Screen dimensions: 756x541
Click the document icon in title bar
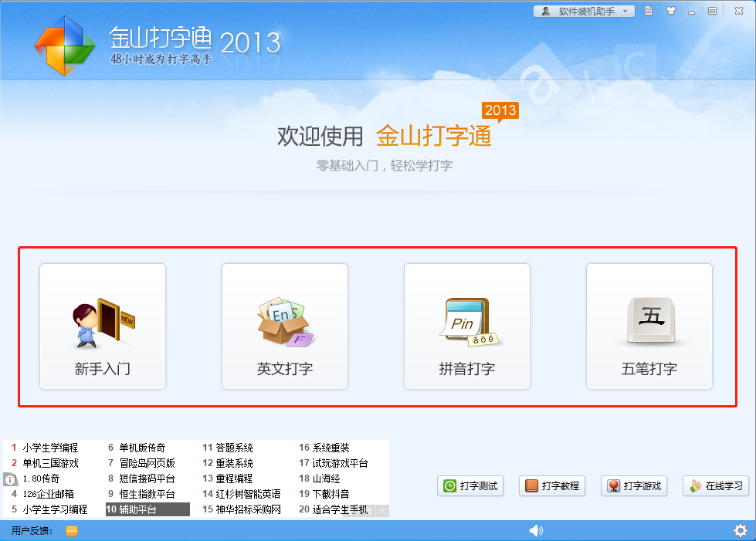[649, 11]
